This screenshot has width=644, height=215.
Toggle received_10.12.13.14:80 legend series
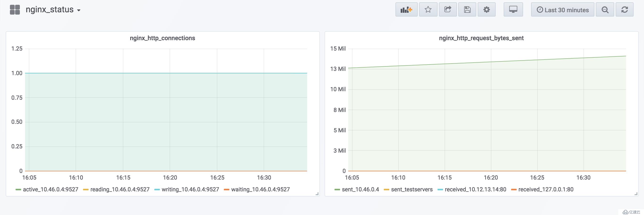tap(476, 189)
